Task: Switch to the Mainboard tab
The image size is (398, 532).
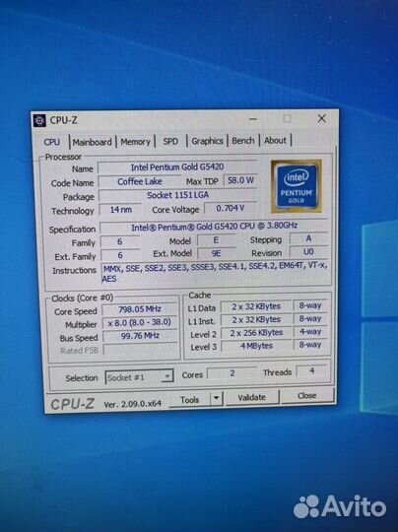Action: [x=92, y=142]
